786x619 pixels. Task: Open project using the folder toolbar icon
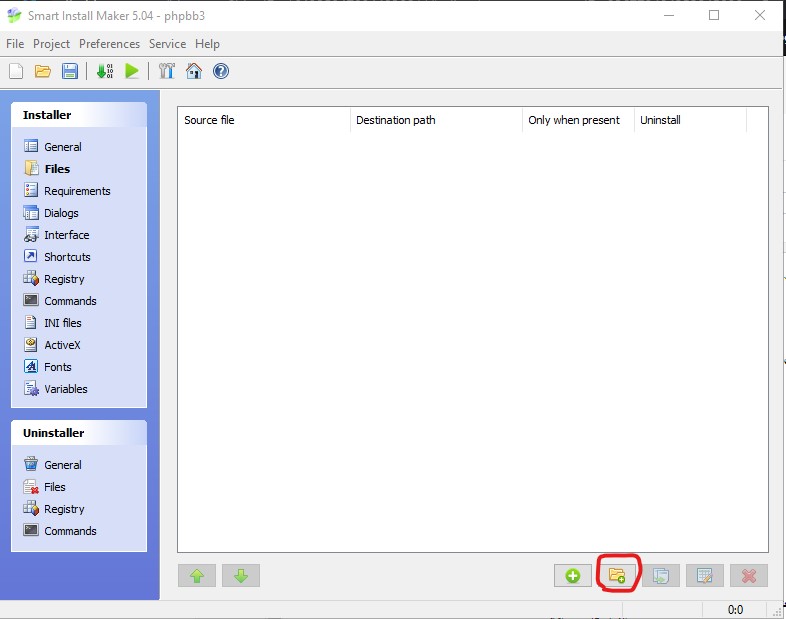point(43,71)
